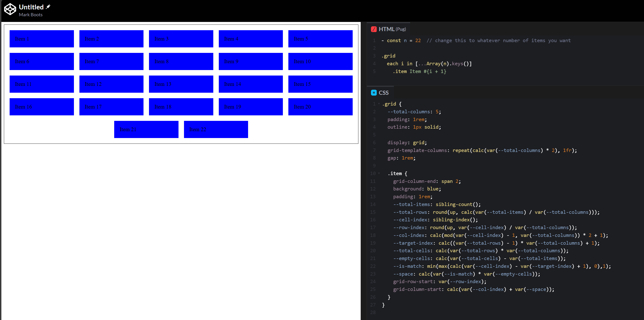
Task: Click line number 4 in the HTML gutter
Action: tap(374, 63)
